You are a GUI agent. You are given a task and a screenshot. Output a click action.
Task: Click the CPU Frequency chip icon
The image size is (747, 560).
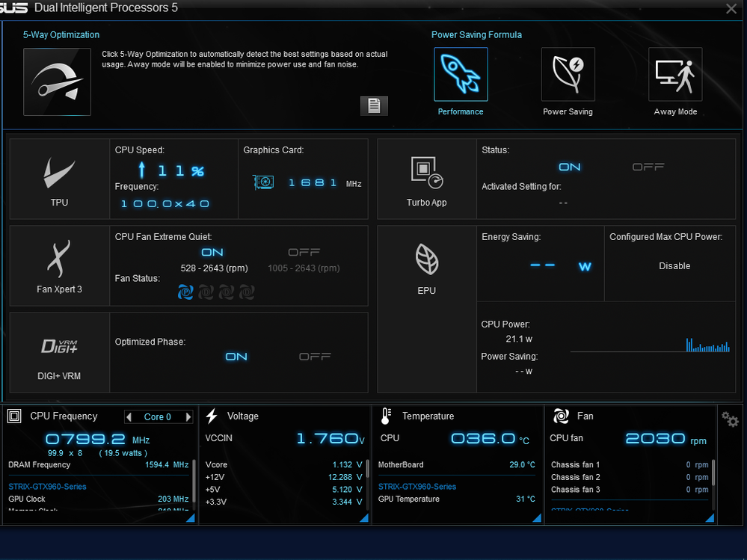coord(14,416)
